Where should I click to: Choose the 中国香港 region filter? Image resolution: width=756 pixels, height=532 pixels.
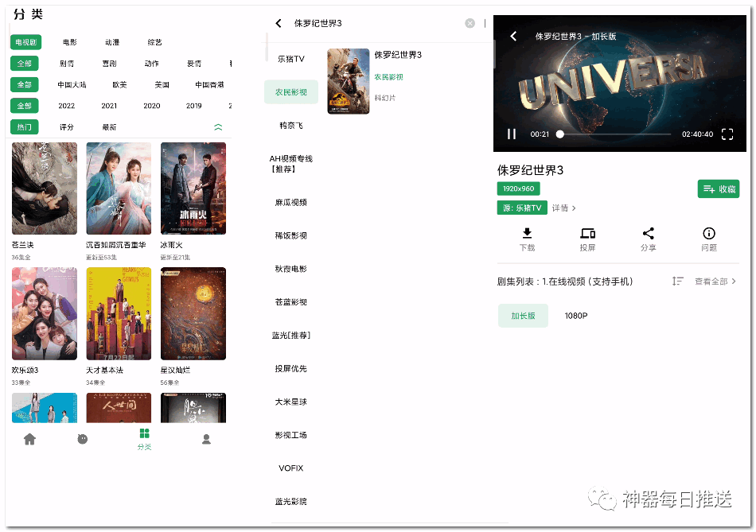click(x=209, y=84)
